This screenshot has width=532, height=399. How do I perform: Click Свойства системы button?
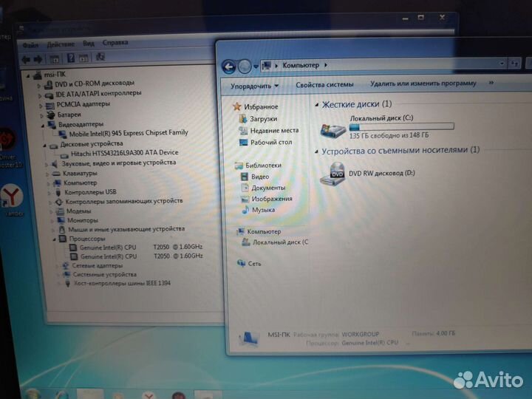click(x=324, y=85)
